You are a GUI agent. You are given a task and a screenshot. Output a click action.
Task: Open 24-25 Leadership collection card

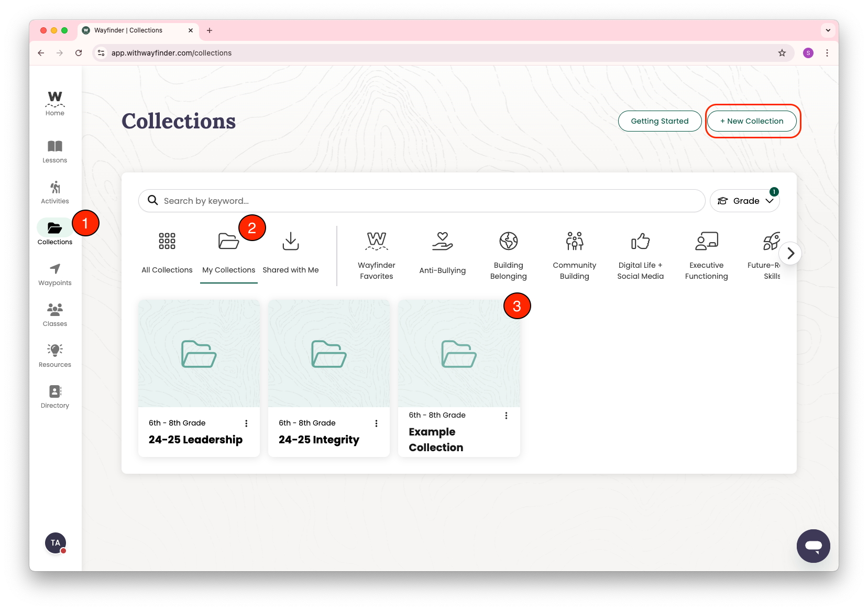pyautogui.click(x=199, y=378)
